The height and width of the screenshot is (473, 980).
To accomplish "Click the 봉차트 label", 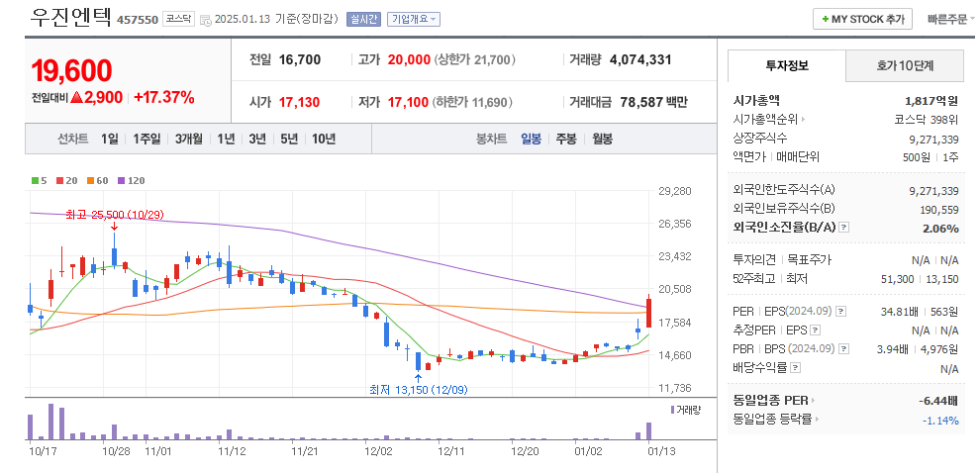I will 492,139.
